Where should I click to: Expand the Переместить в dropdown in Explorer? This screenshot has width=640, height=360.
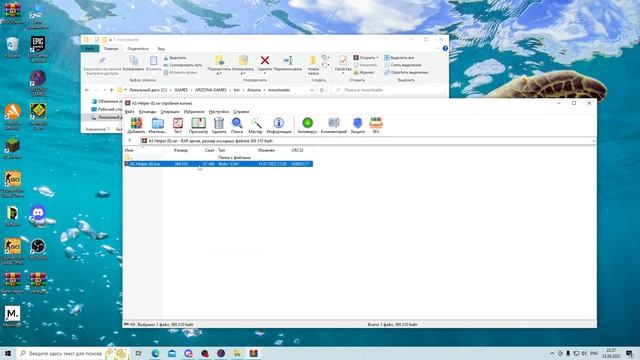(219, 73)
